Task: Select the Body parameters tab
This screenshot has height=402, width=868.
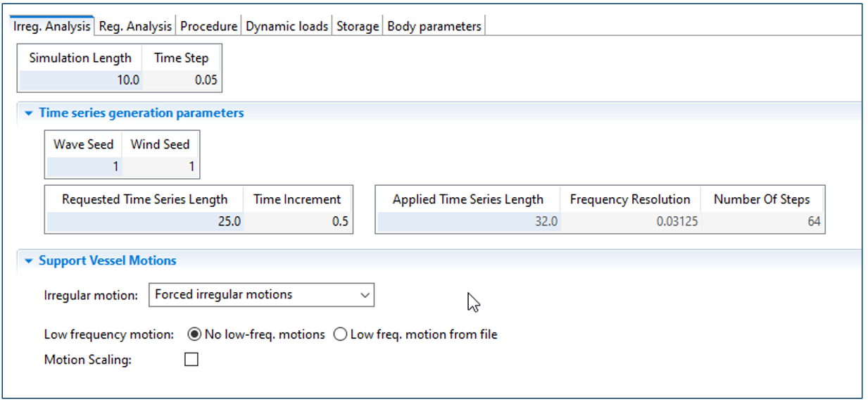Action: click(x=434, y=26)
